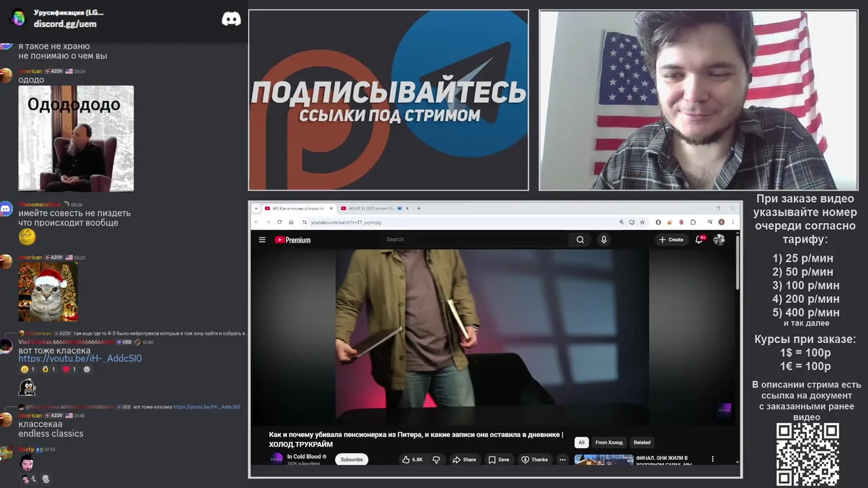
Task: Toggle the laughing emoji reaction
Action: click(28, 369)
